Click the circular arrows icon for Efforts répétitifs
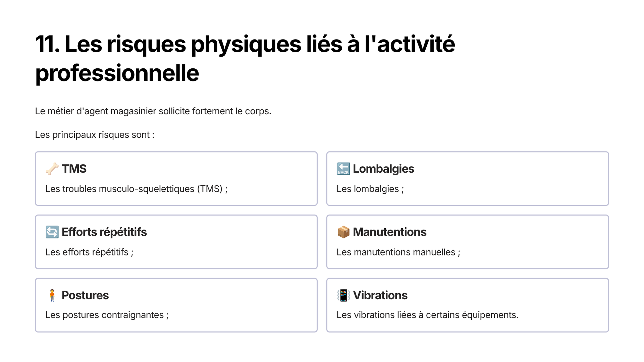 [52, 232]
